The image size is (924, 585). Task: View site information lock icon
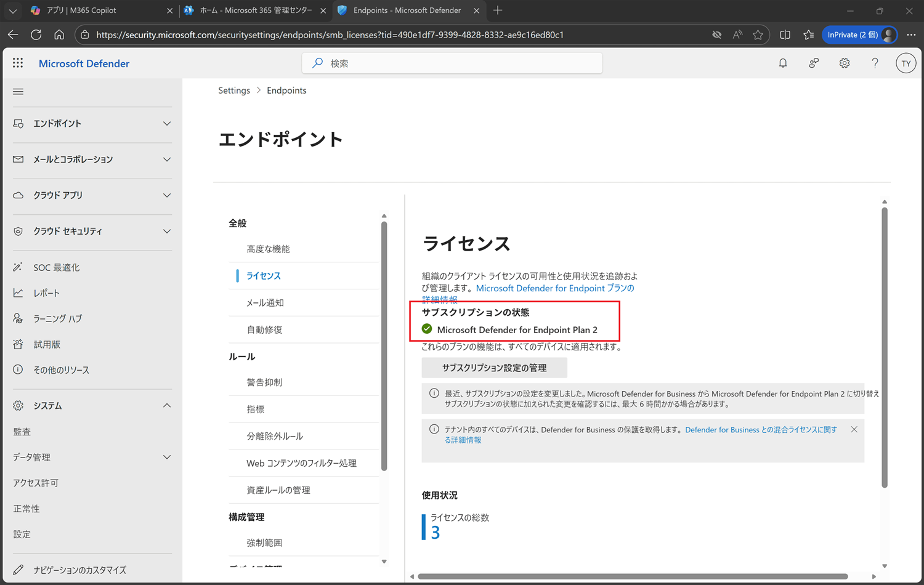[85, 34]
